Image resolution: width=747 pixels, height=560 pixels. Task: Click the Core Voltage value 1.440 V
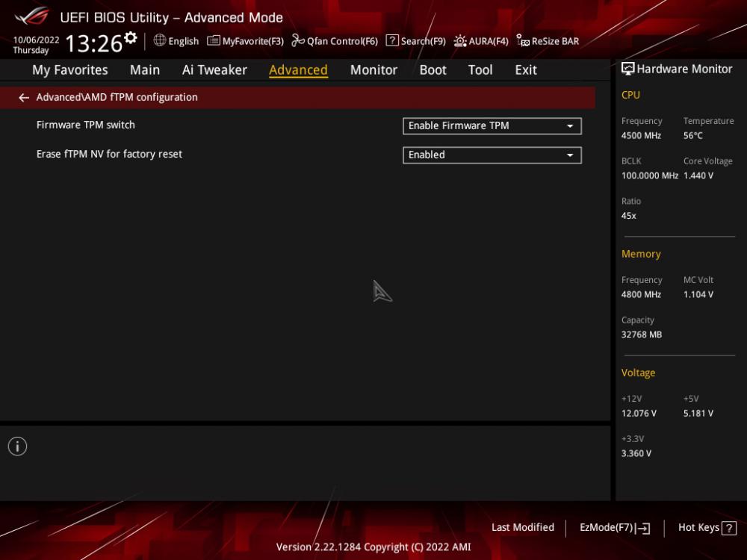click(698, 175)
